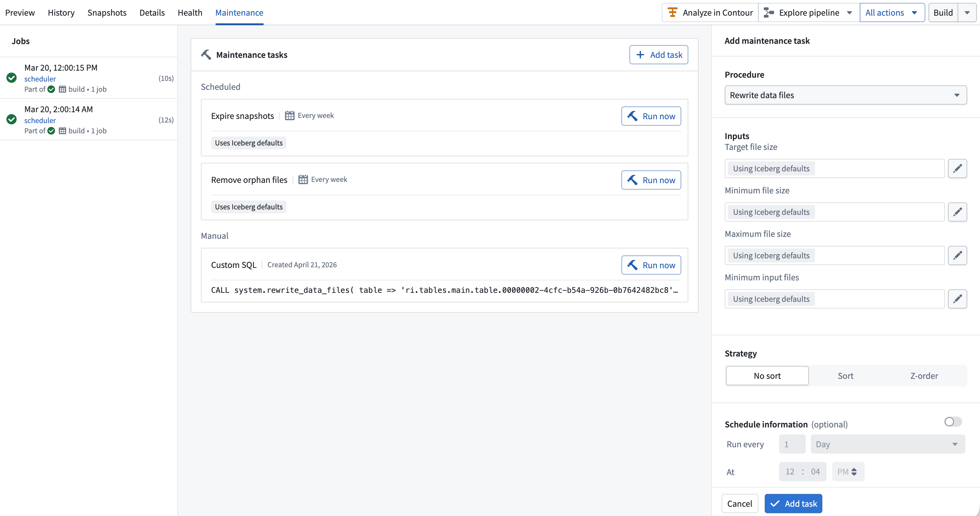Click the pencil icon for Target file size
Image resolution: width=980 pixels, height=516 pixels.
[957, 168]
